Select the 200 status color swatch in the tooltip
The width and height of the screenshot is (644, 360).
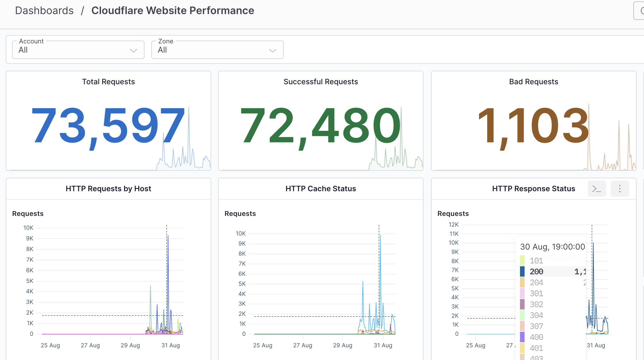coord(522,271)
